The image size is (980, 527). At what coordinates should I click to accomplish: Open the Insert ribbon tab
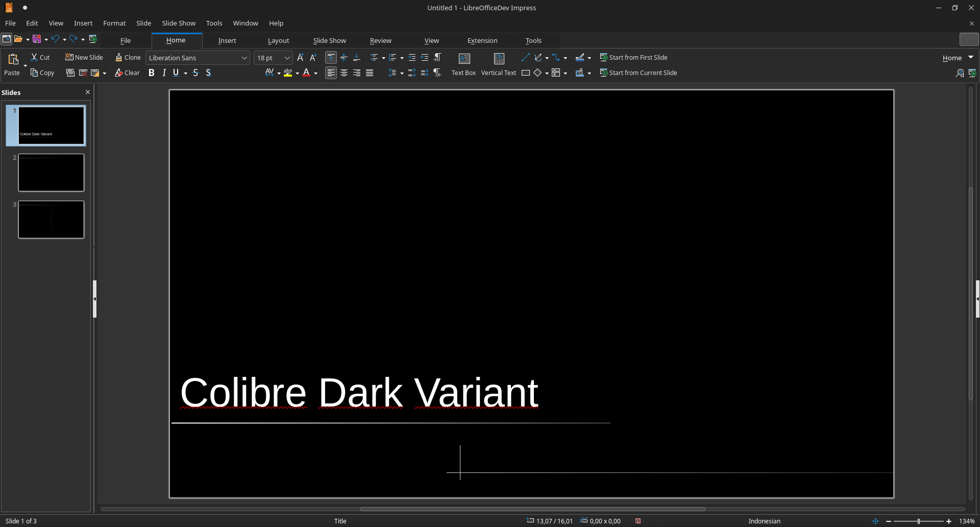click(227, 41)
